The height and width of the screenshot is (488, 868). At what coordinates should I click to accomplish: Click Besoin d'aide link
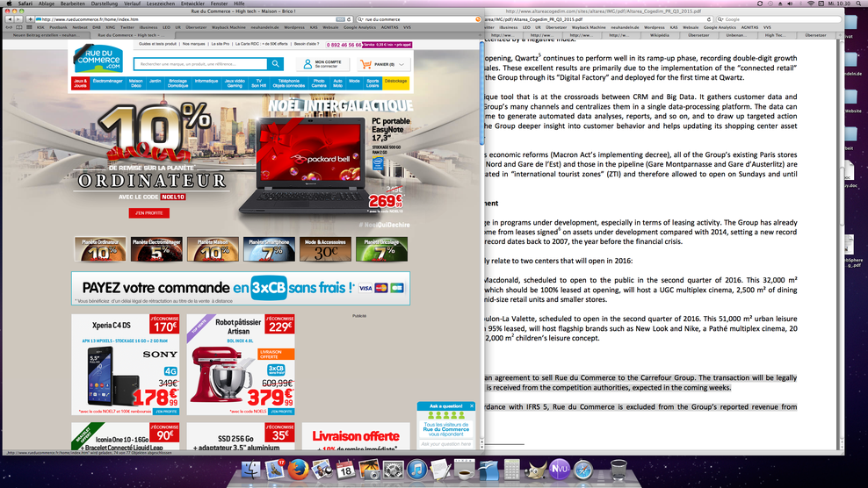(x=307, y=44)
